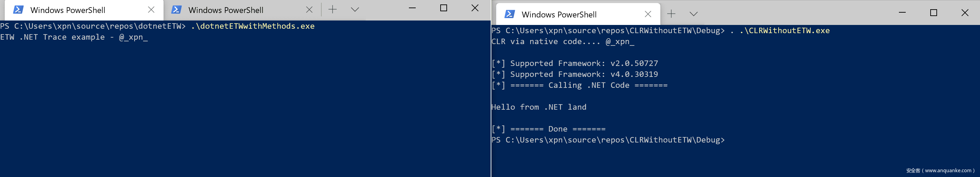Close the left terminal window

point(475,8)
